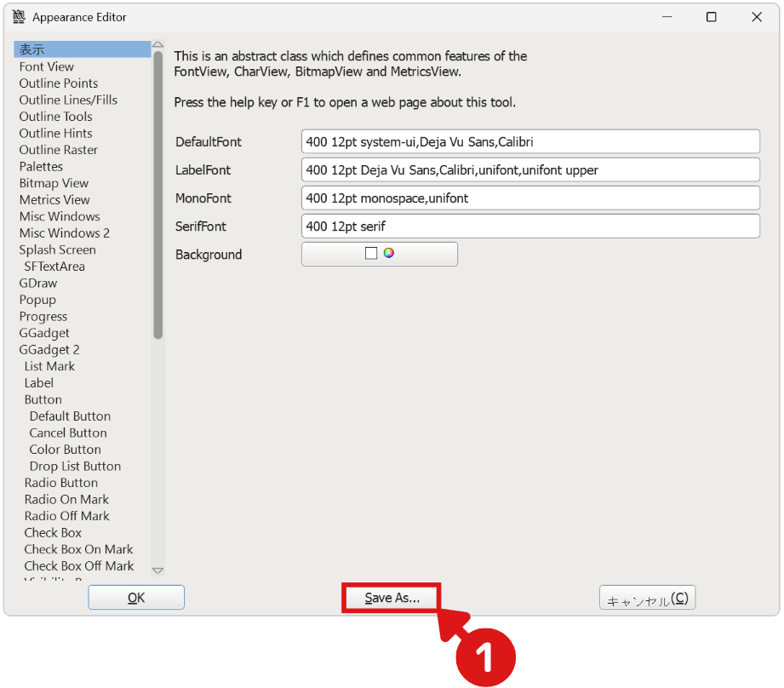Open the Background color picker button
This screenshot has height=688, width=784.
coord(380,254)
